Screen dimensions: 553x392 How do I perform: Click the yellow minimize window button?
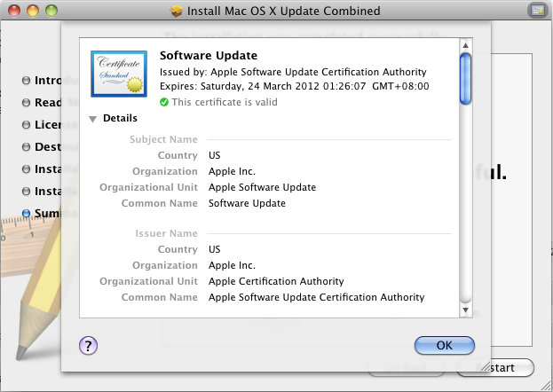point(33,11)
